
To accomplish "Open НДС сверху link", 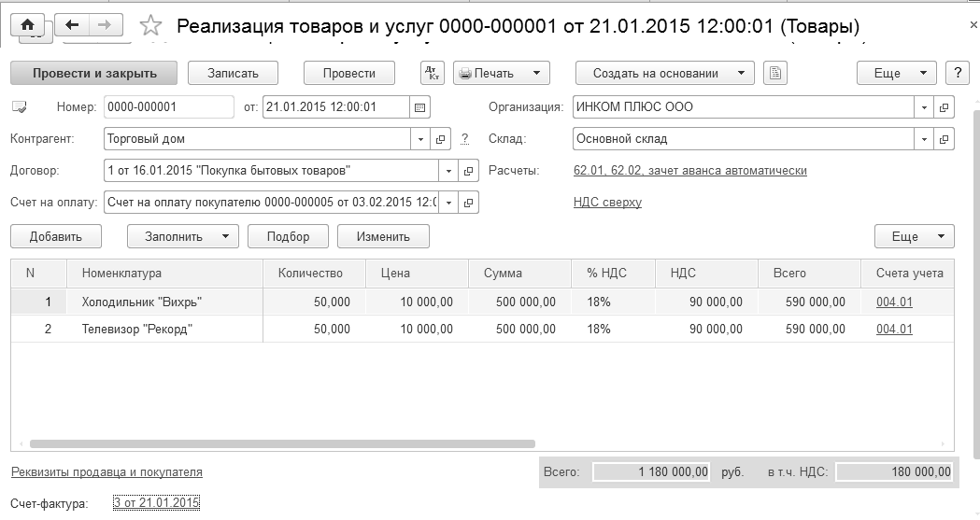I will click(x=607, y=203).
